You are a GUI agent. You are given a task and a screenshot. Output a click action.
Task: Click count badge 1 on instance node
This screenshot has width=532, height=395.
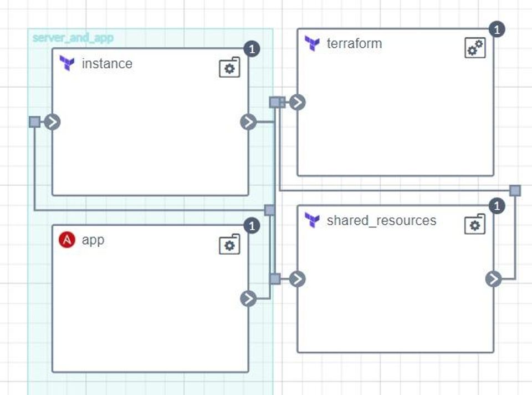252,49
